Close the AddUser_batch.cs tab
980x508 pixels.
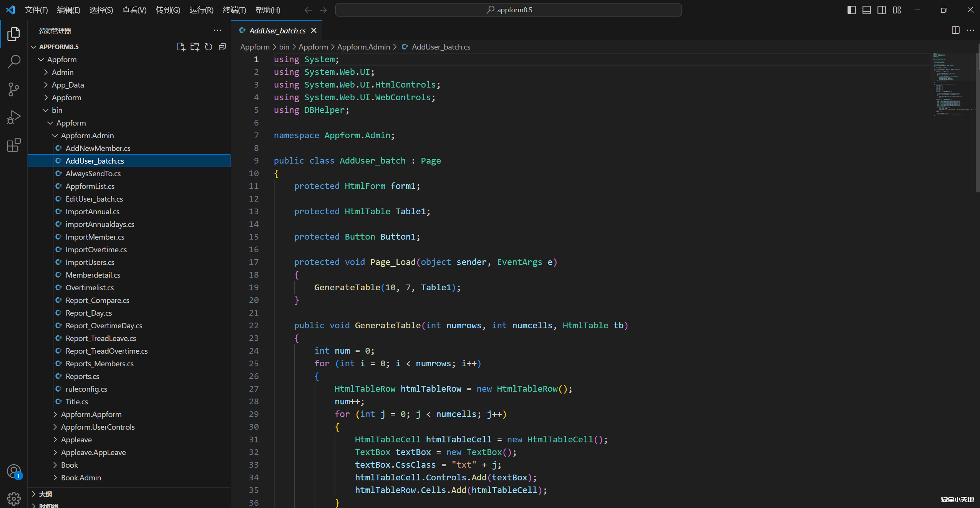tap(314, 30)
